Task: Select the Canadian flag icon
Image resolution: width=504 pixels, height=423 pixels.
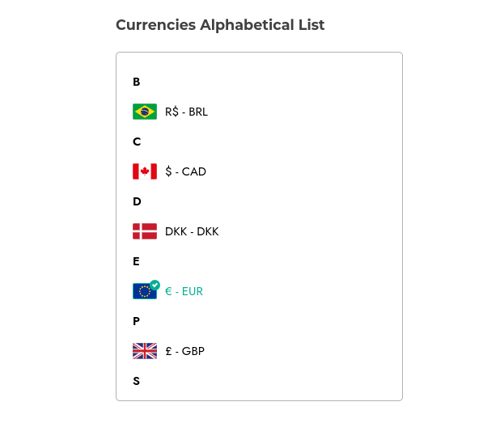Action: (145, 171)
